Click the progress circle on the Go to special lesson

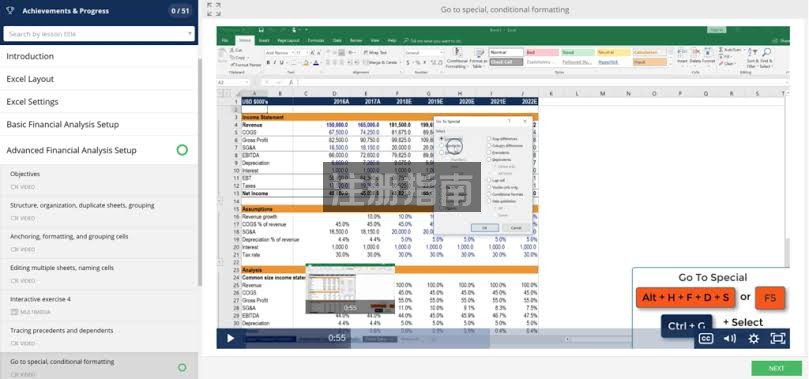(182, 367)
